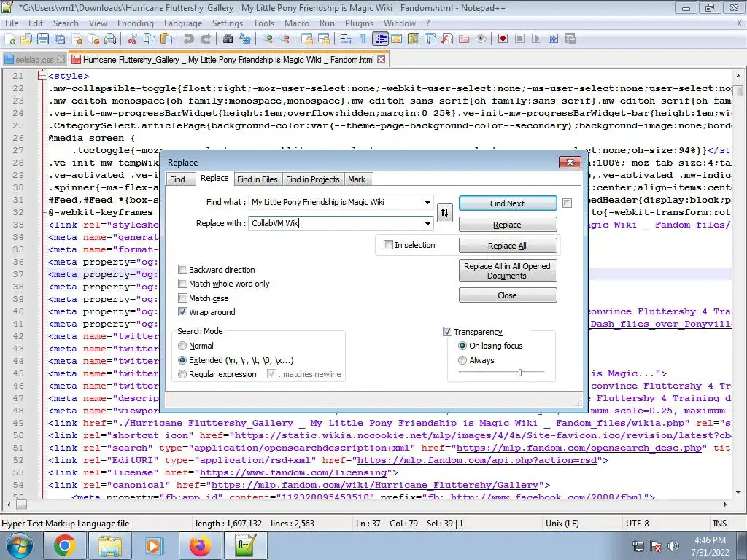Start macro recording with the red record icon
Viewport: 747px width, 560px height.
coord(503,39)
